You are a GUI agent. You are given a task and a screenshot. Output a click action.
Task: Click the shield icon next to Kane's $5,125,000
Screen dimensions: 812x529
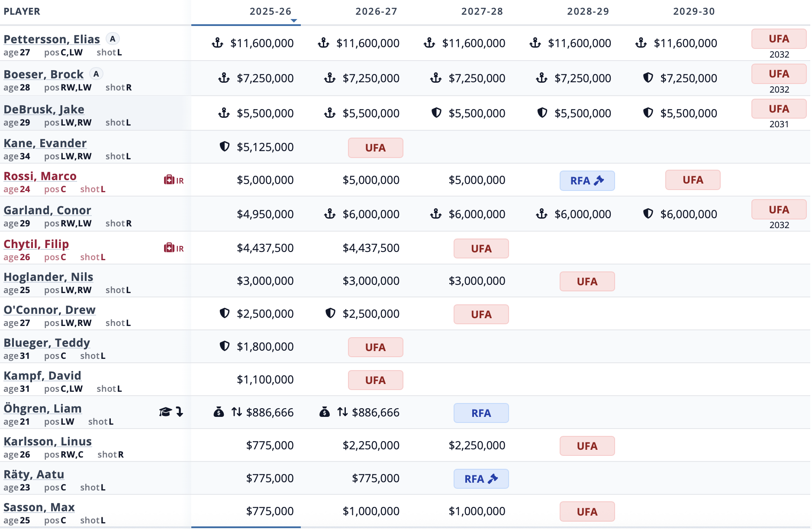tap(224, 147)
